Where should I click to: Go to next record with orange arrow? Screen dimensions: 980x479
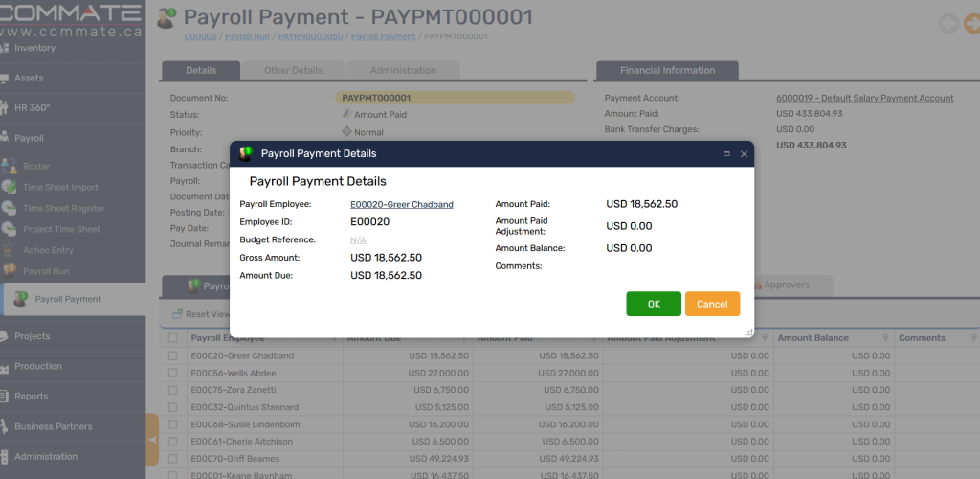tap(972, 24)
